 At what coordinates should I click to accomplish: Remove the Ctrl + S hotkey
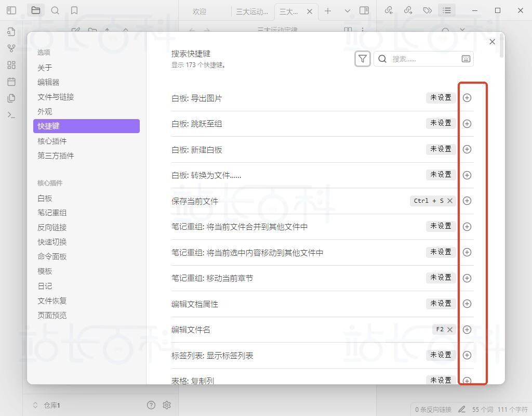coord(450,201)
